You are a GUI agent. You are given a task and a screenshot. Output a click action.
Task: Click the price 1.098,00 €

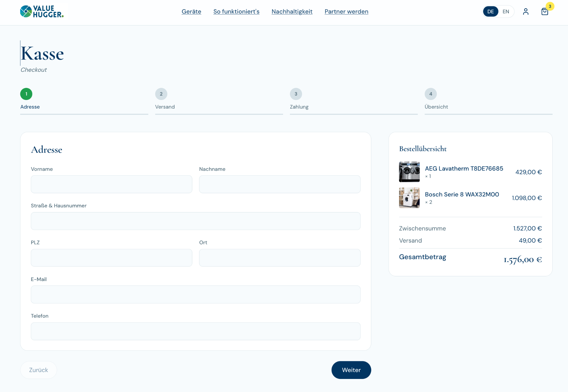pos(527,198)
